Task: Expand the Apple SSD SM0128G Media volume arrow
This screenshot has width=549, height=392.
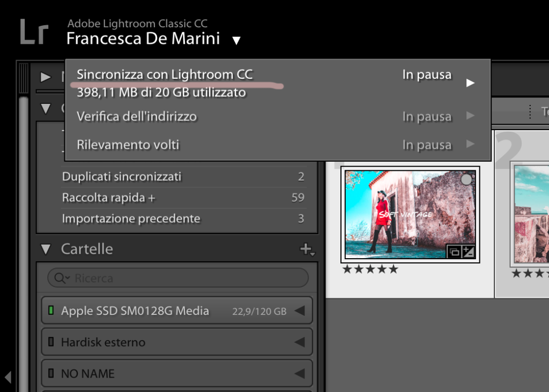Action: 300,311
